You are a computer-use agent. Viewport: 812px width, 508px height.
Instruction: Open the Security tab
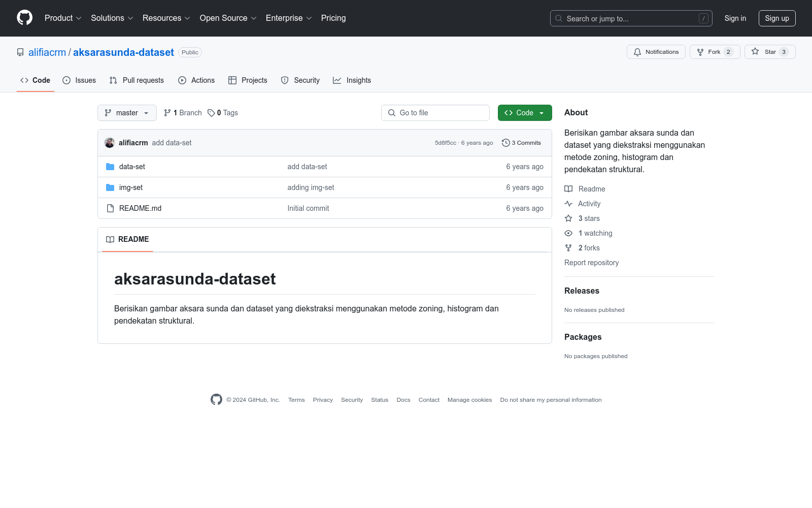click(300, 80)
